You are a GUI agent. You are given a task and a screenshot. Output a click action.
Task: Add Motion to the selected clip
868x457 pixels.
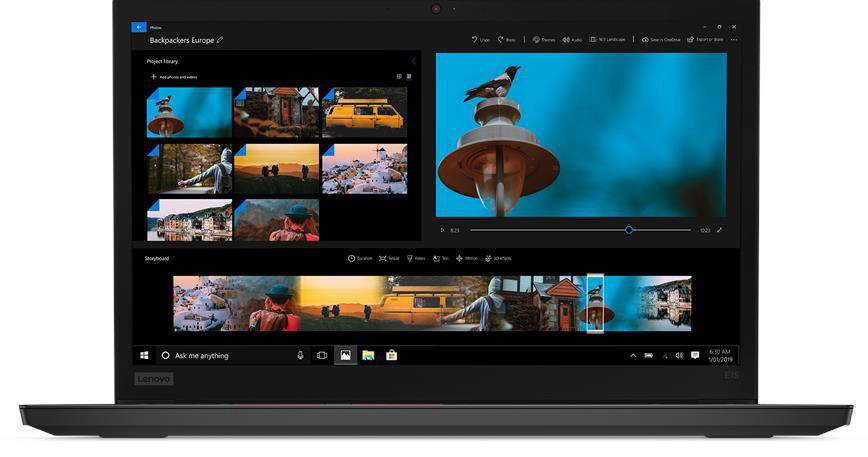[467, 258]
